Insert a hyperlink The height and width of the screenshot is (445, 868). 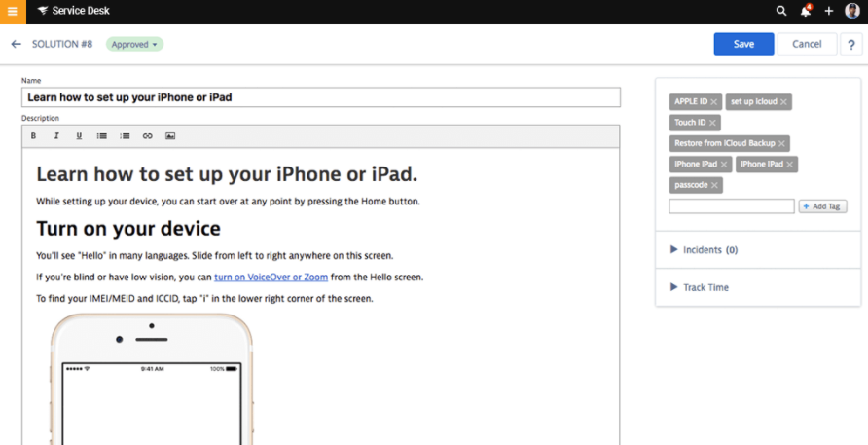(x=147, y=135)
